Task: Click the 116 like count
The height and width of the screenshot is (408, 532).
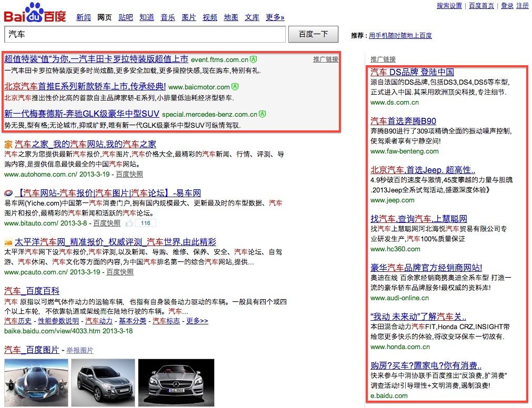Action: pos(146,223)
